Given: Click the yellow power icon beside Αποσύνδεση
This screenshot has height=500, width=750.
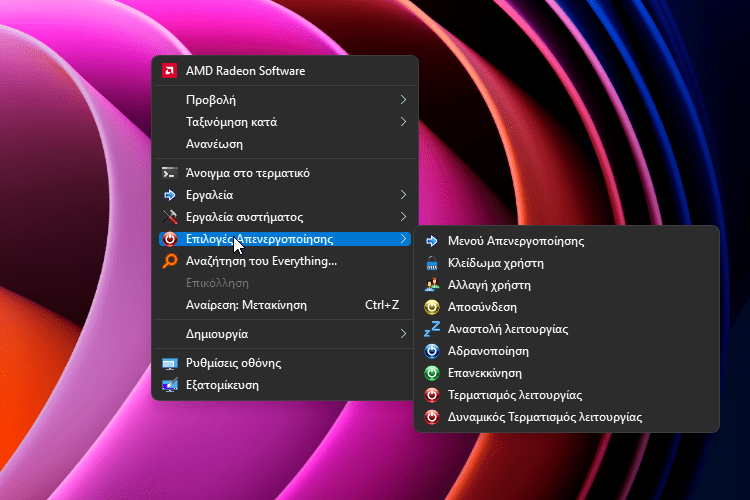Looking at the screenshot, I should click(x=431, y=307).
